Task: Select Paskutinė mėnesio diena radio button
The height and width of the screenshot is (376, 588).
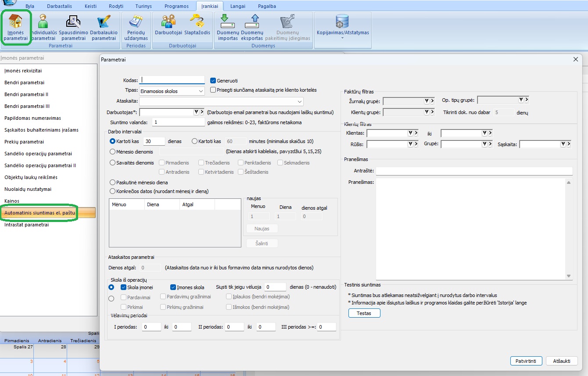Action: coord(112,183)
